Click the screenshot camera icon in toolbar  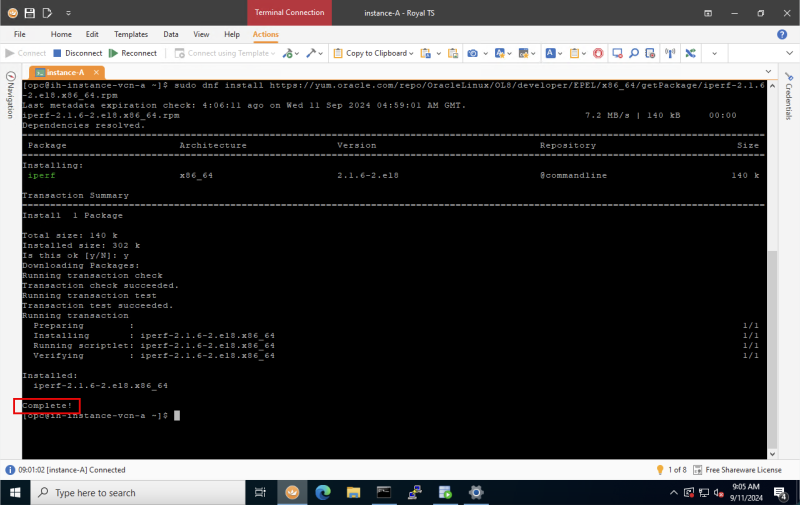click(x=473, y=53)
